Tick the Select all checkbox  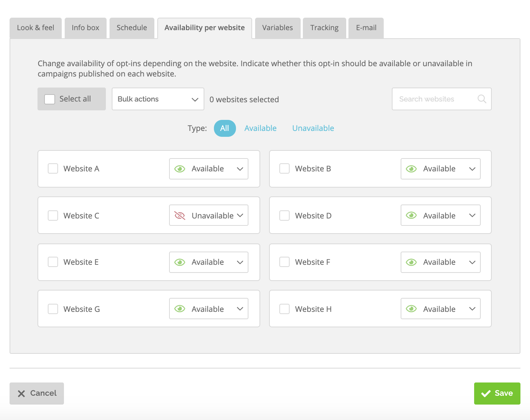50,99
